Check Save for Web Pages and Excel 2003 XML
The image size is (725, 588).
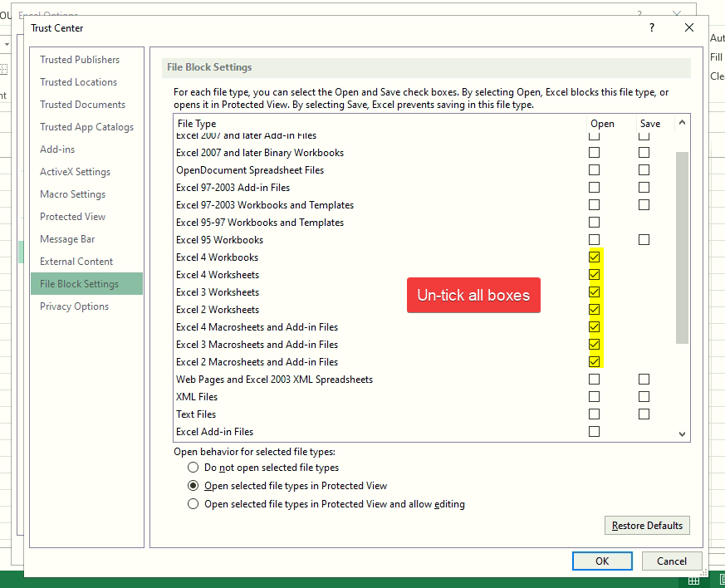pyautogui.click(x=644, y=379)
